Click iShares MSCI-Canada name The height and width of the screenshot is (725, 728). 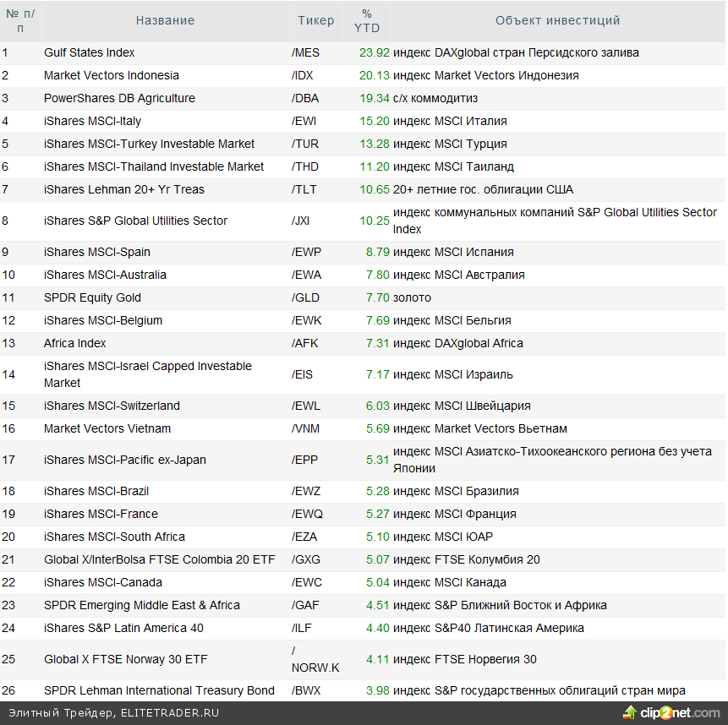(x=103, y=582)
